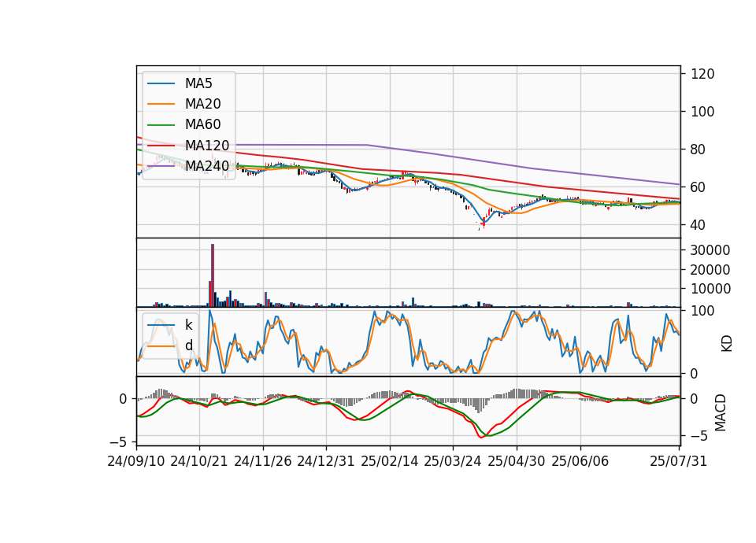Click the −5 label on left MACD axis

(x=119, y=441)
